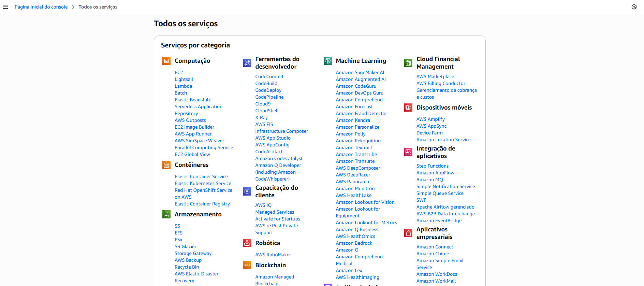Open AWS Backup
The width and height of the screenshot is (644, 286).
tap(188, 260)
